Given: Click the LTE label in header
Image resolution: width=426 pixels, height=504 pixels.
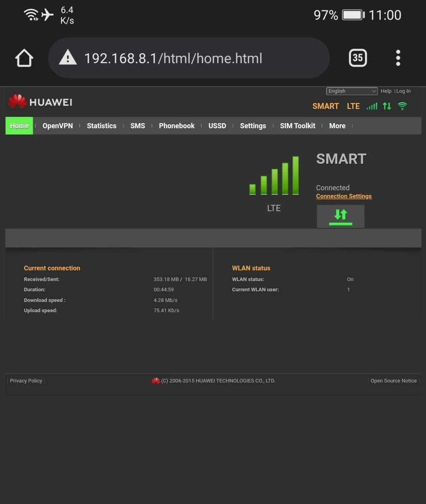Looking at the screenshot, I should (x=353, y=106).
